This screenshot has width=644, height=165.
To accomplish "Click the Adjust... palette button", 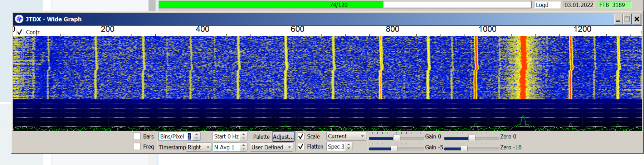I will [x=283, y=137].
